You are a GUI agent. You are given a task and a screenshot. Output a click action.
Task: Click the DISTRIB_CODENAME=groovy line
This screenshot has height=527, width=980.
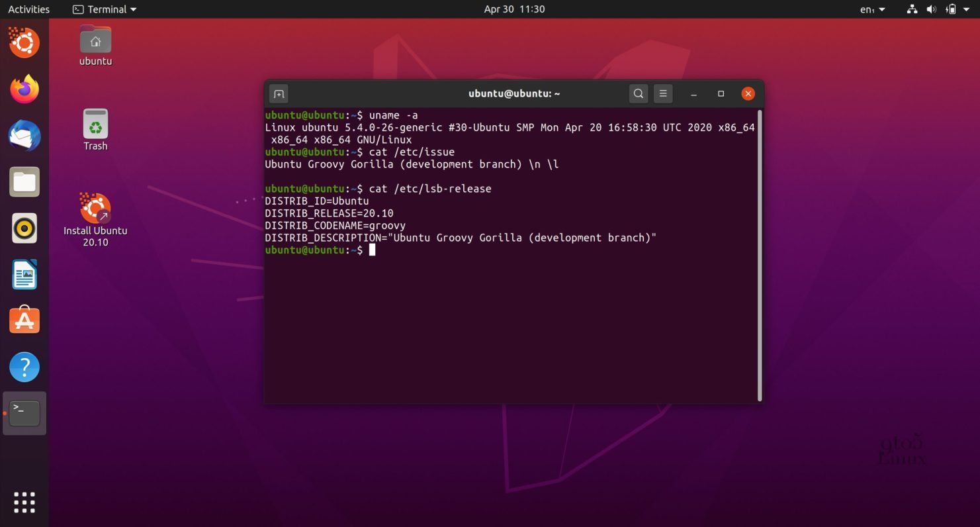pos(335,225)
